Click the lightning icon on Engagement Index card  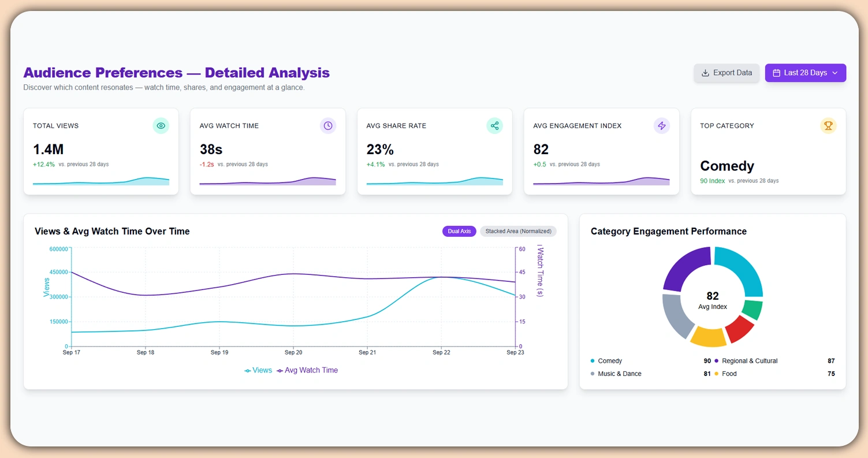pyautogui.click(x=661, y=125)
